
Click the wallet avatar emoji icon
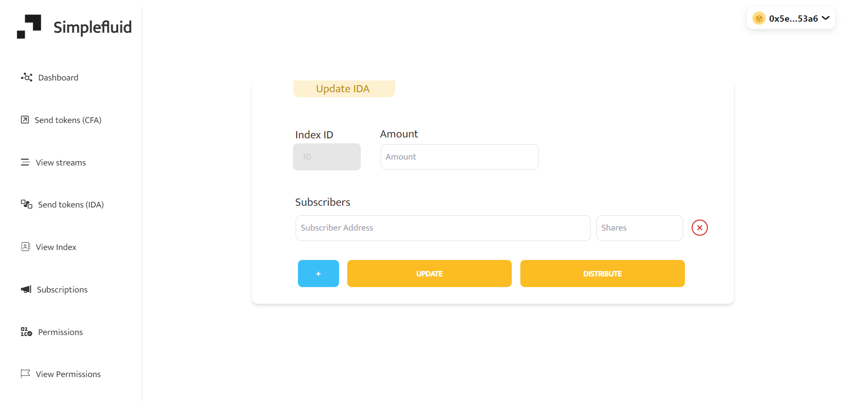(x=759, y=19)
